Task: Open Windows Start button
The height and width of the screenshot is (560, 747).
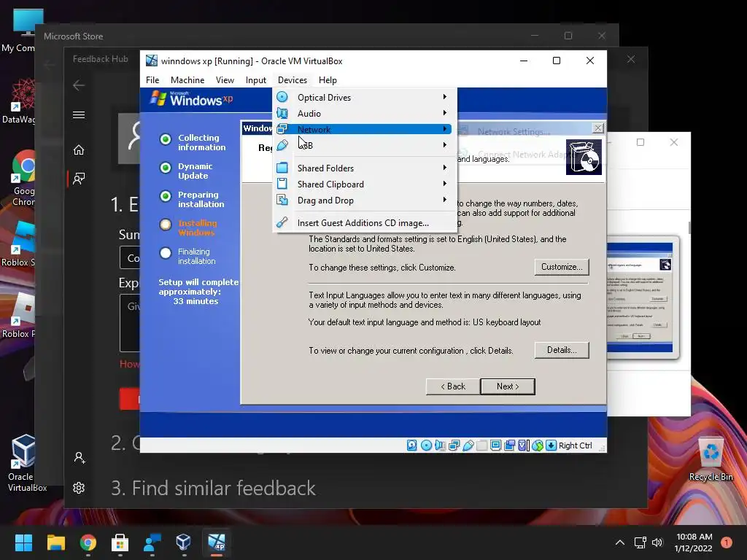Action: pos(23,542)
